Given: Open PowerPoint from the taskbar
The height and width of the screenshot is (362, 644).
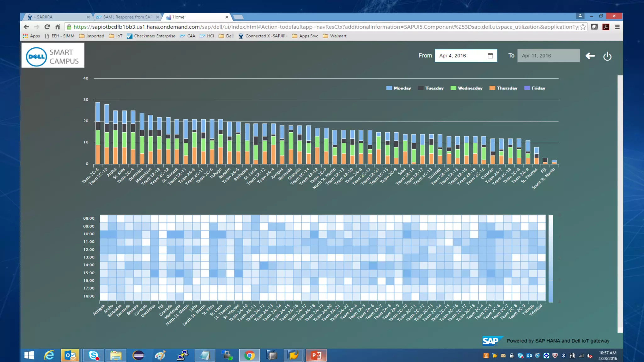Looking at the screenshot, I should [x=316, y=355].
